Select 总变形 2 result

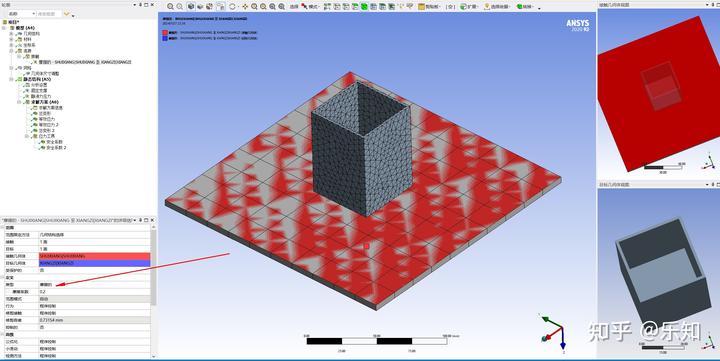click(x=46, y=130)
